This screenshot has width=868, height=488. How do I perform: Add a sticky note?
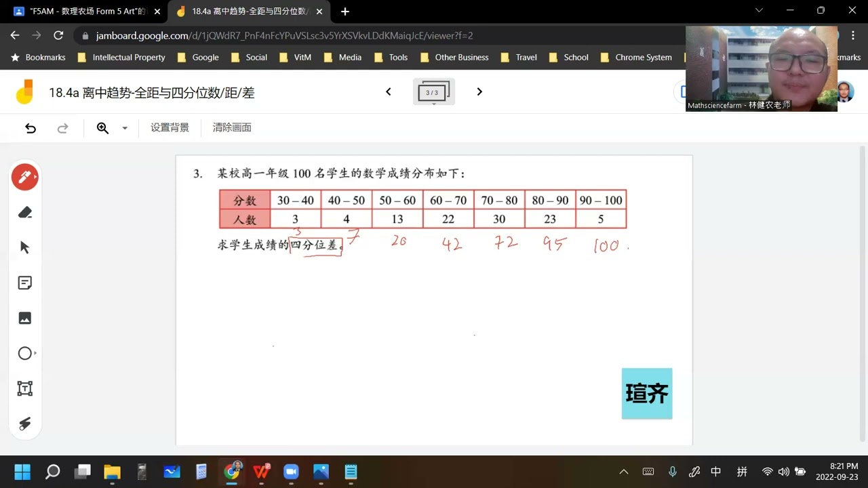(25, 283)
